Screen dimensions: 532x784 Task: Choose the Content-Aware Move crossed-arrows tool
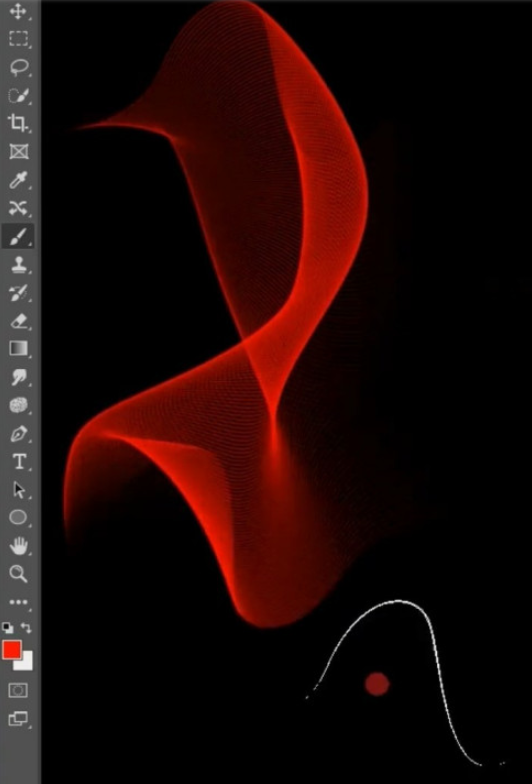click(x=18, y=208)
